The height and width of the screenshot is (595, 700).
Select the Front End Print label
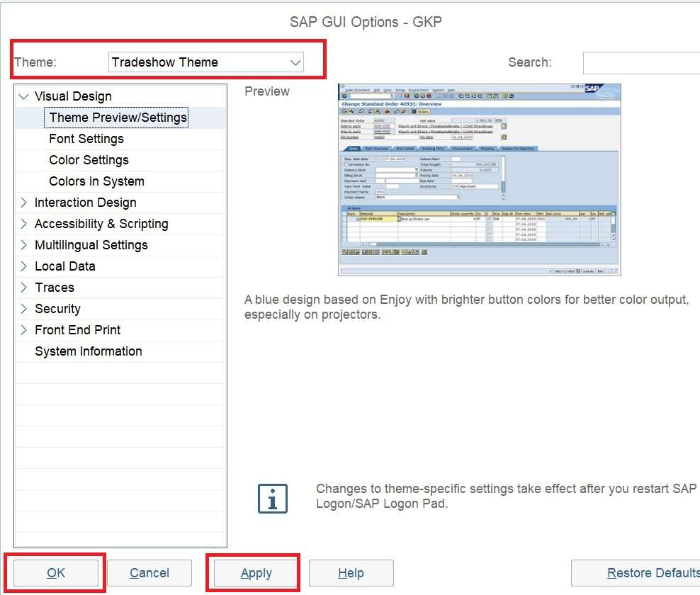[78, 330]
